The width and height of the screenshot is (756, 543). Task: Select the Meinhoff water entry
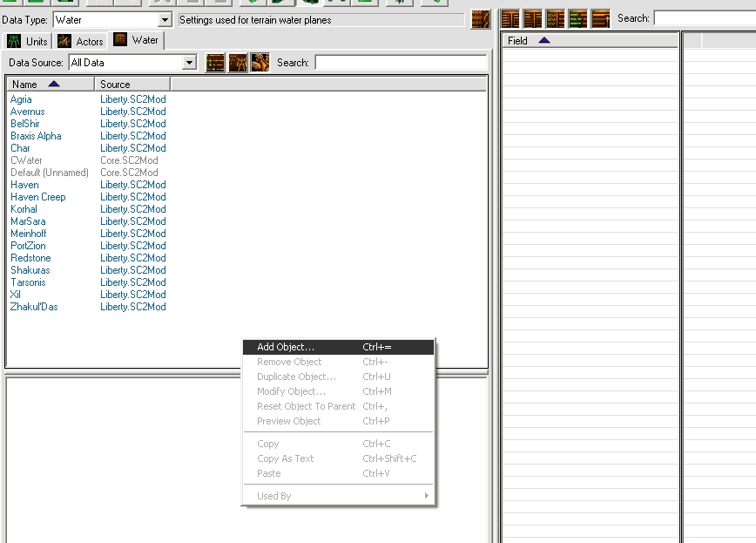[x=29, y=234]
